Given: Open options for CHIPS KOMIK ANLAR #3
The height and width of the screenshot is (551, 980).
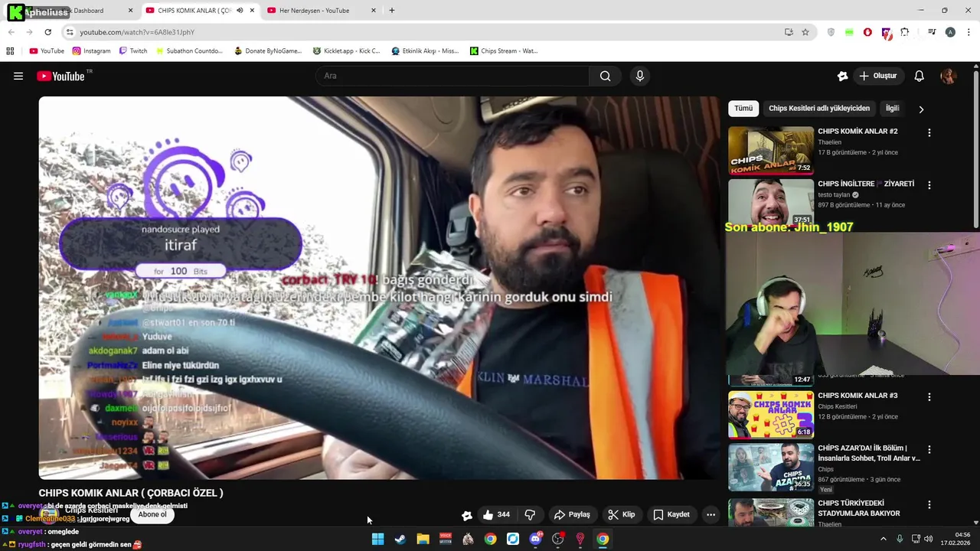Looking at the screenshot, I should (929, 397).
